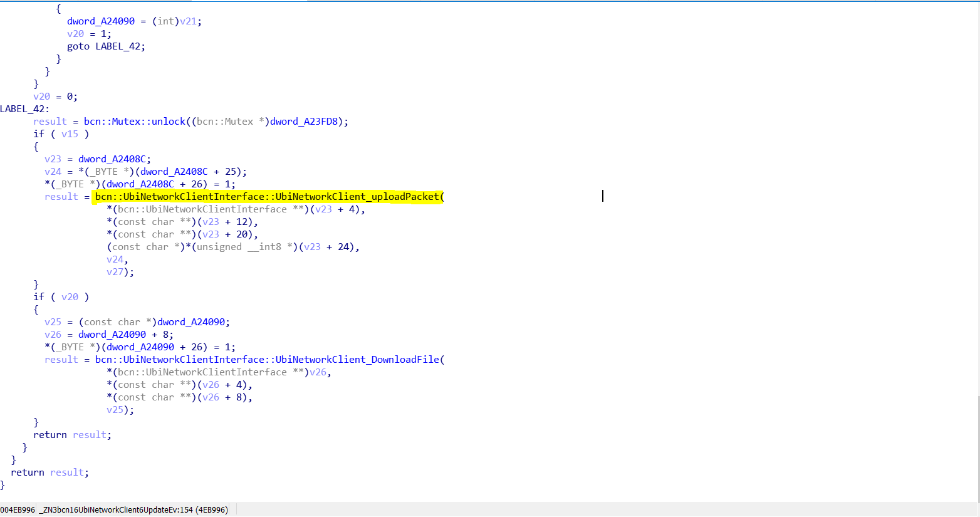Click the LABEL_42: label line
The width and height of the screenshot is (980, 517).
coord(24,109)
